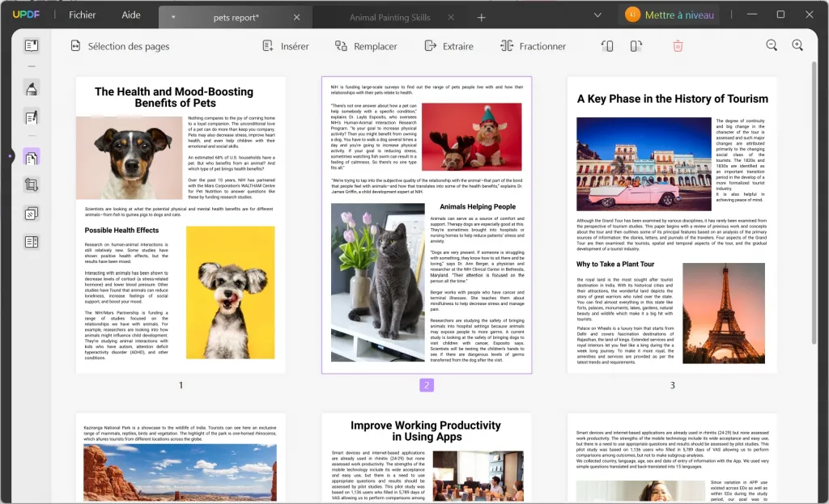Screen dimensions: 829x504
Task: Open the tab list dropdown arrow before pets report
Action: click(173, 17)
